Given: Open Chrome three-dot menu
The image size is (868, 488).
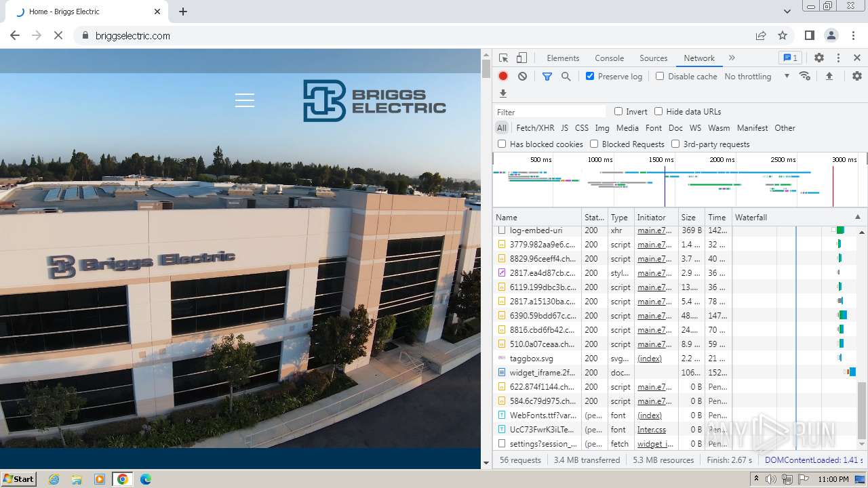Looking at the screenshot, I should (853, 36).
